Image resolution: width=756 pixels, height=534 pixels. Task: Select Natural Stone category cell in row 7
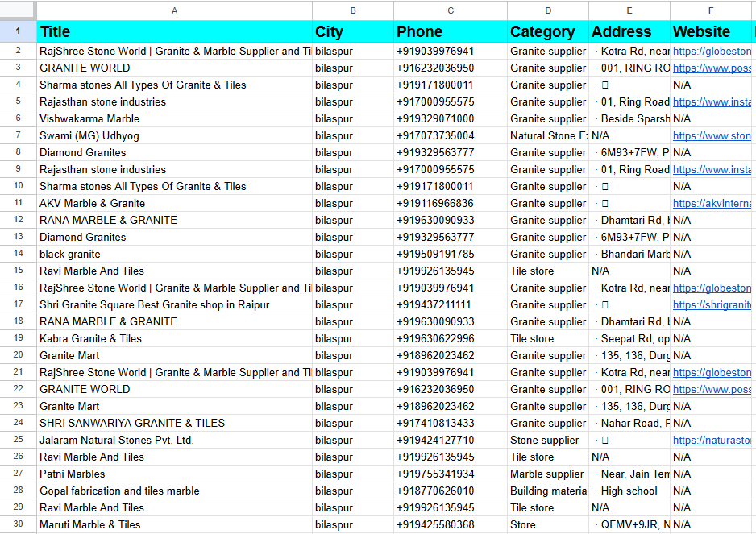pos(548,135)
